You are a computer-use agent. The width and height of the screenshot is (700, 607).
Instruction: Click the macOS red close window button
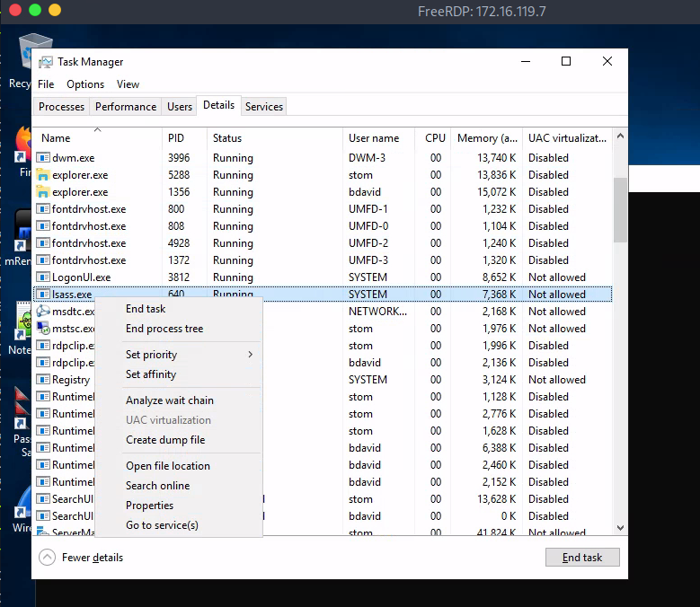[15, 10]
